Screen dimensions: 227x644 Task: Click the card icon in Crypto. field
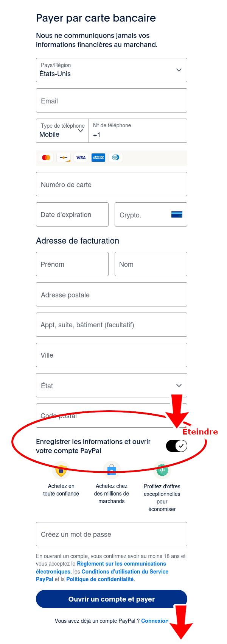177,215
